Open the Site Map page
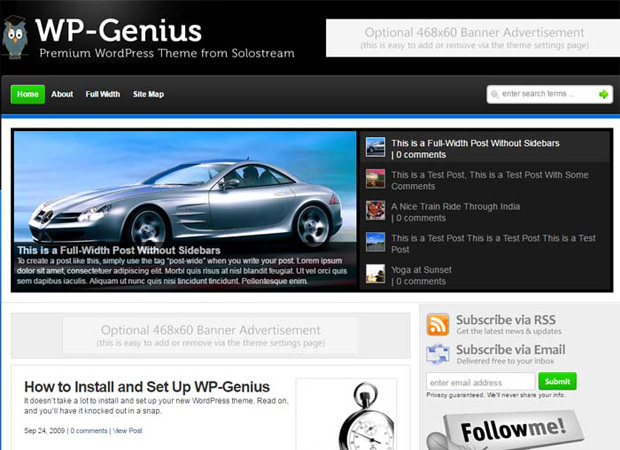 (148, 94)
